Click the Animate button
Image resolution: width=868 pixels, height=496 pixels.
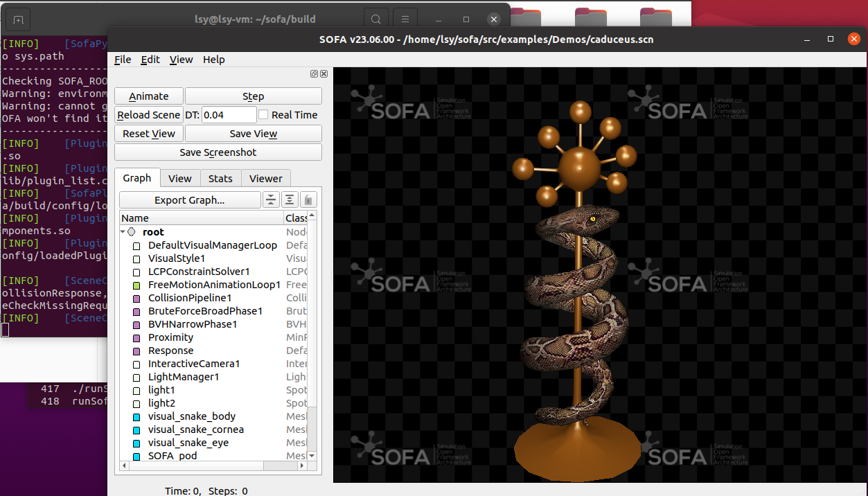(x=148, y=96)
